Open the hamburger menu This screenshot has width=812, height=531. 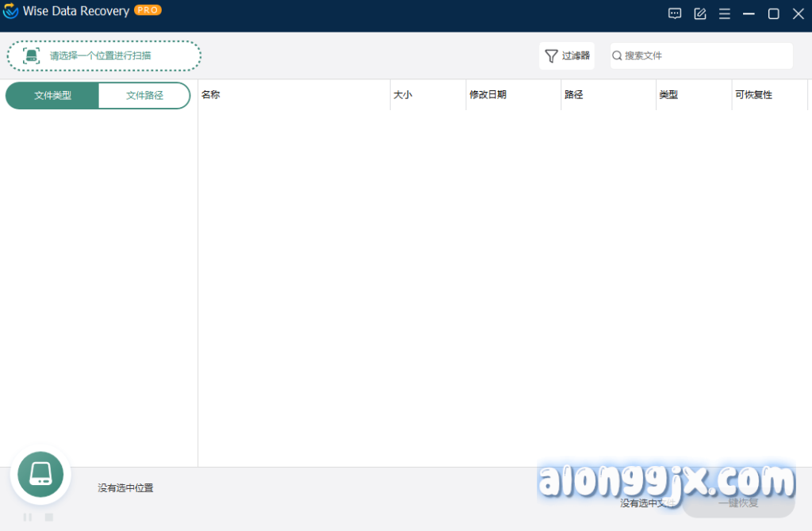(x=724, y=13)
